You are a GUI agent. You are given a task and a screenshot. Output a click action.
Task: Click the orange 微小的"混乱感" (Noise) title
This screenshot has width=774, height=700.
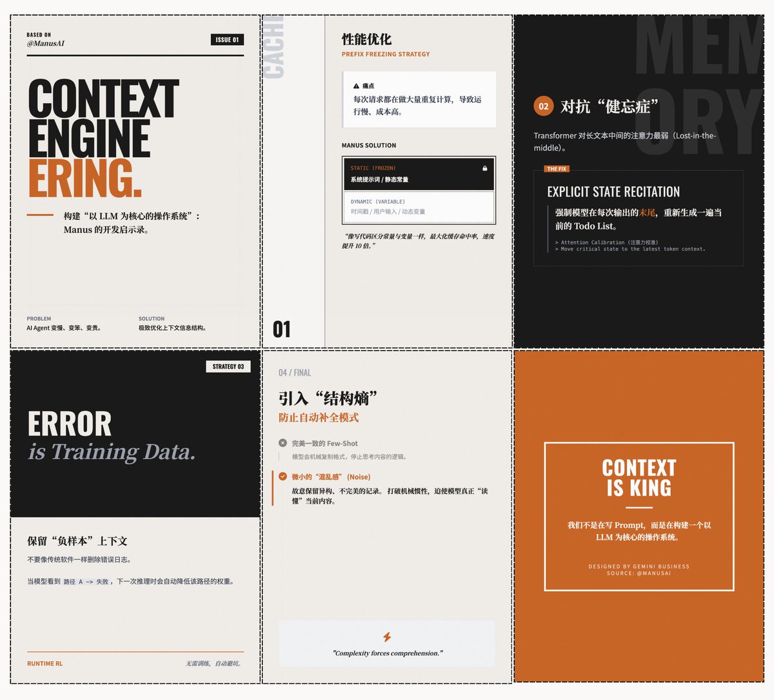pyautogui.click(x=331, y=477)
